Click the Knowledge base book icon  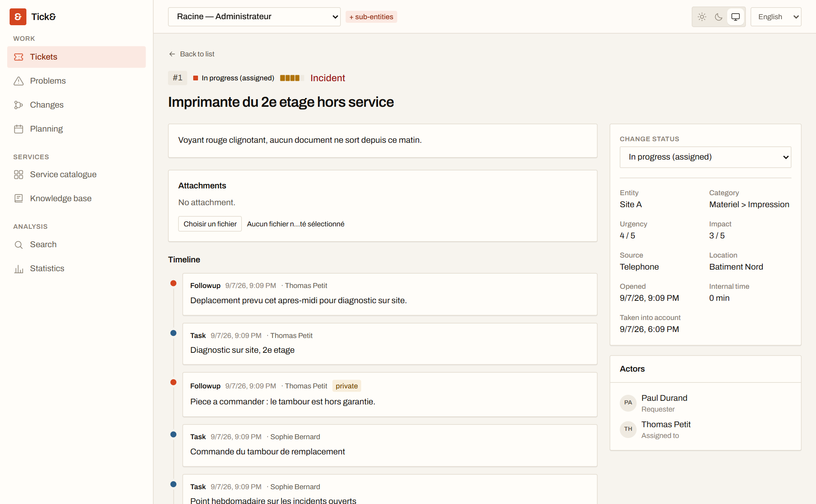[x=19, y=198]
